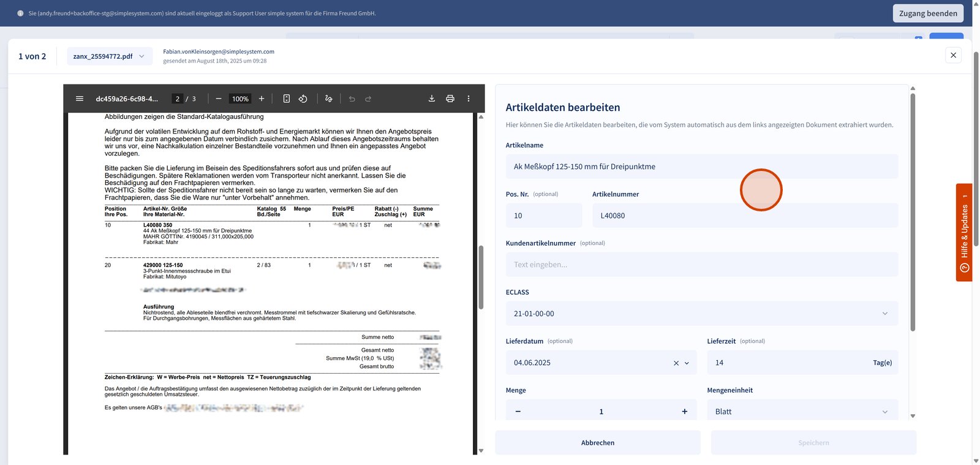Zoom out of the PDF document
The height and width of the screenshot is (465, 980).
click(x=219, y=99)
